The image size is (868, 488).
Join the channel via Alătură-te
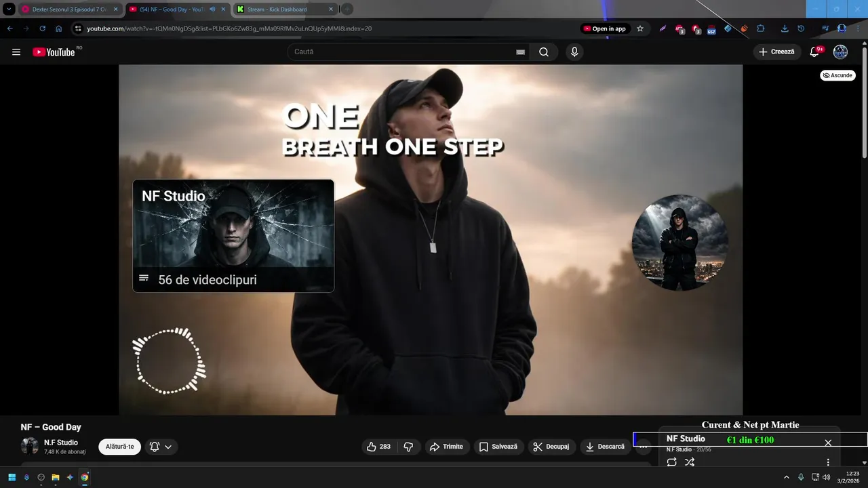(x=120, y=447)
